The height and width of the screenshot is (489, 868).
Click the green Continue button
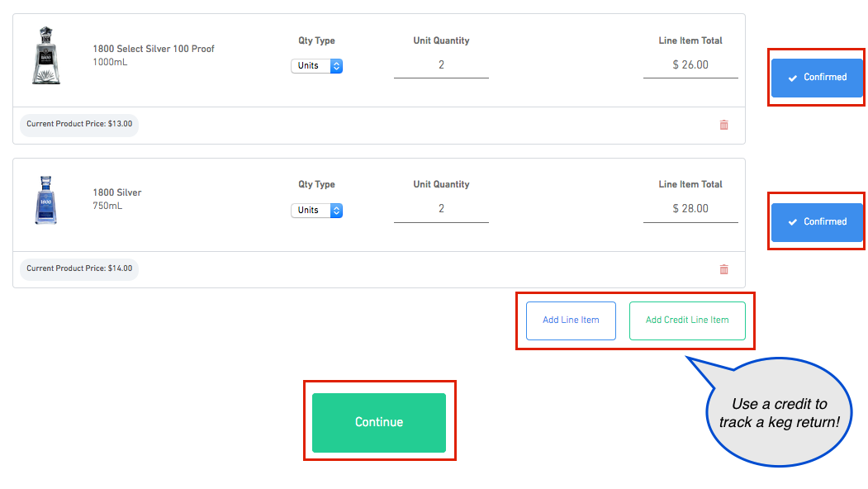pos(379,423)
